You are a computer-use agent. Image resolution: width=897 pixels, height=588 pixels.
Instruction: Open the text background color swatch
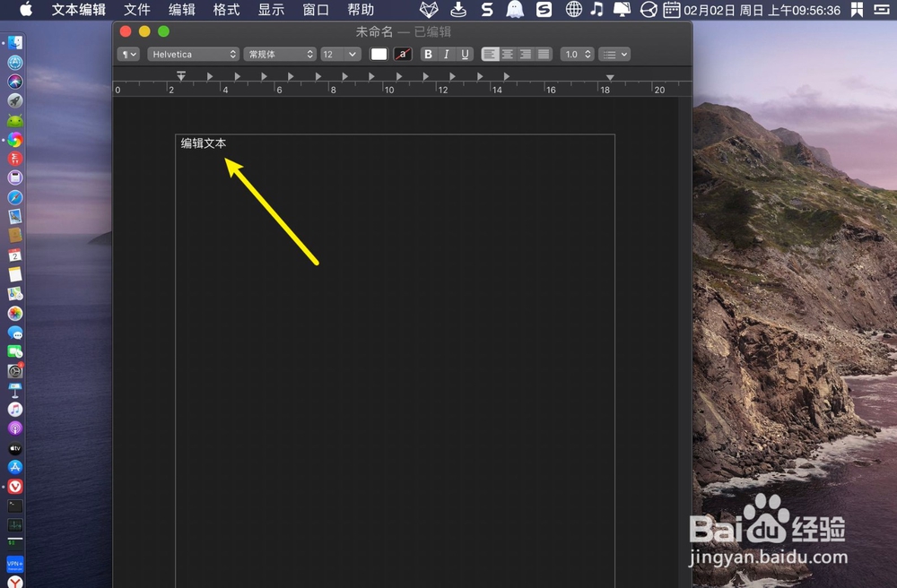[x=404, y=55]
